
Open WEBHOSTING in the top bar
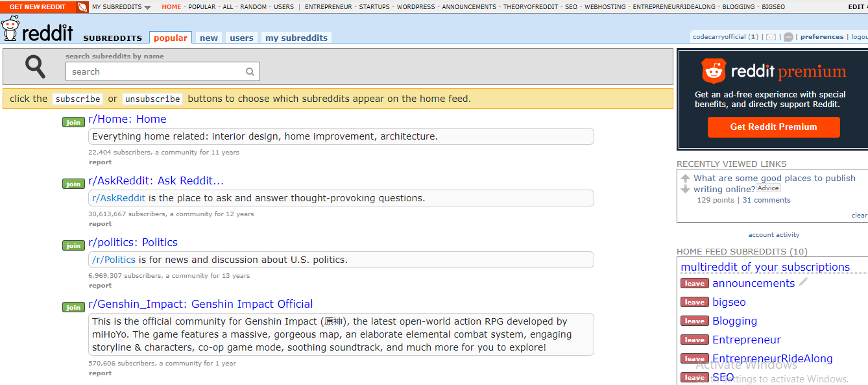pyautogui.click(x=605, y=7)
